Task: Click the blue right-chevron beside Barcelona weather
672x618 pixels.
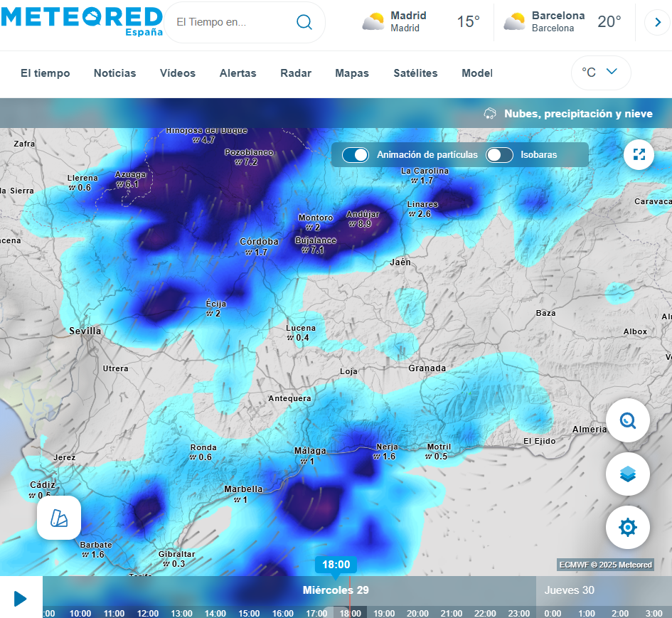Action: [x=656, y=22]
